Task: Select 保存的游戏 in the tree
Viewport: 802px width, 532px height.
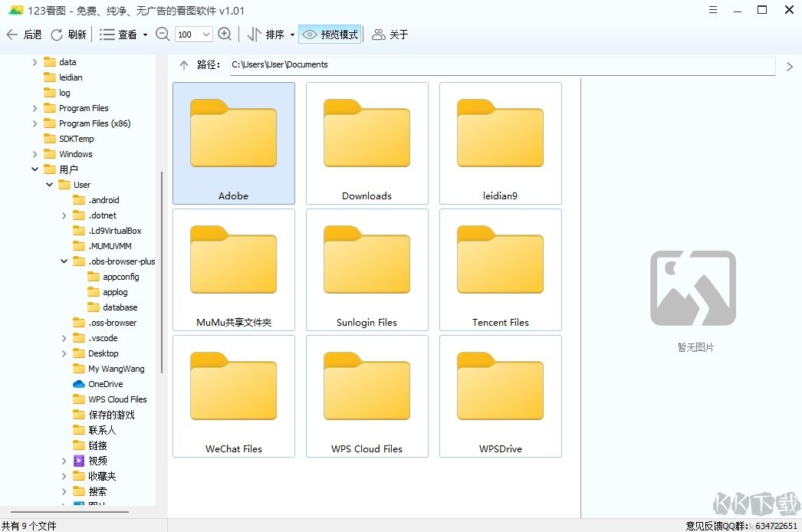Action: click(104, 415)
